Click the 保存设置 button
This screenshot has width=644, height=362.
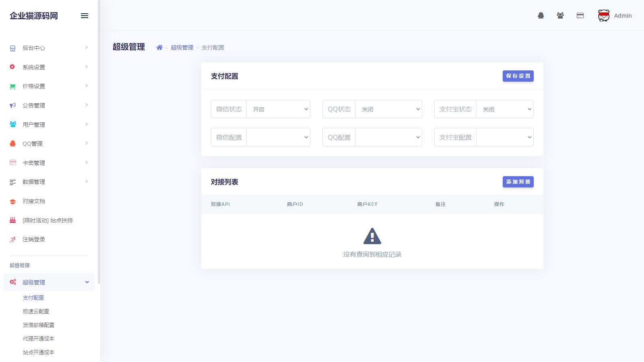(518, 76)
